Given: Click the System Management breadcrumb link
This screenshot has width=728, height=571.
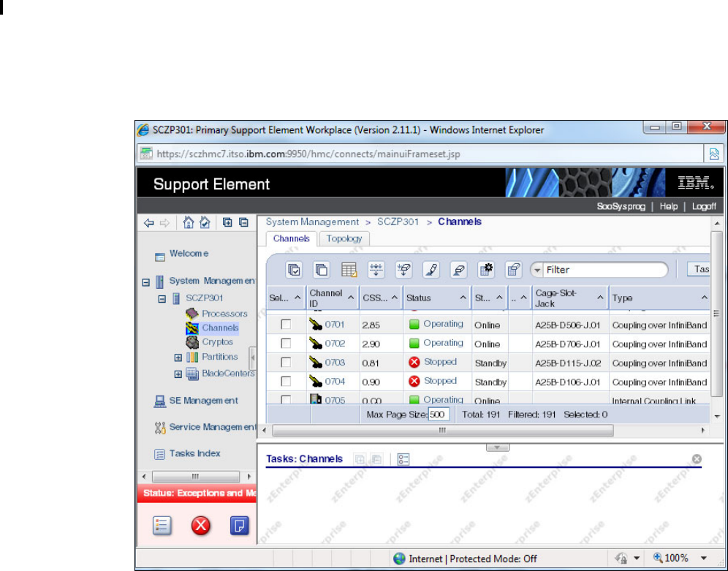Looking at the screenshot, I should click(x=312, y=222).
